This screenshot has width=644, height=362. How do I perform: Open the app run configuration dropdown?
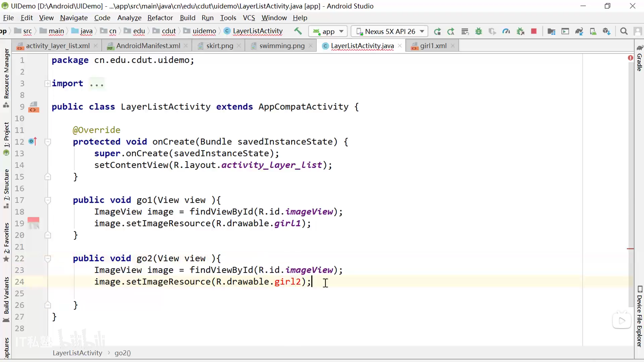tap(328, 31)
